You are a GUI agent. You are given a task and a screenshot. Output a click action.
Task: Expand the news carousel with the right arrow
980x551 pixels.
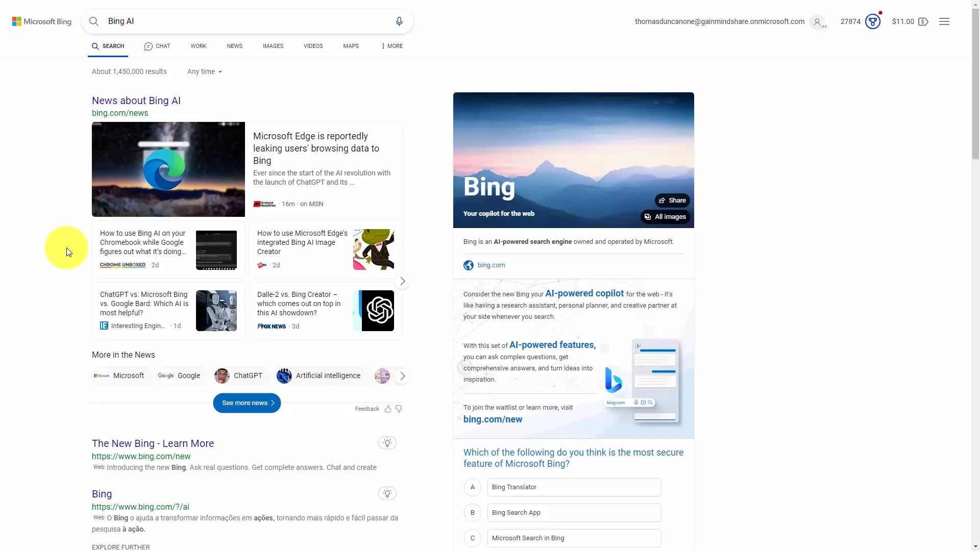402,281
